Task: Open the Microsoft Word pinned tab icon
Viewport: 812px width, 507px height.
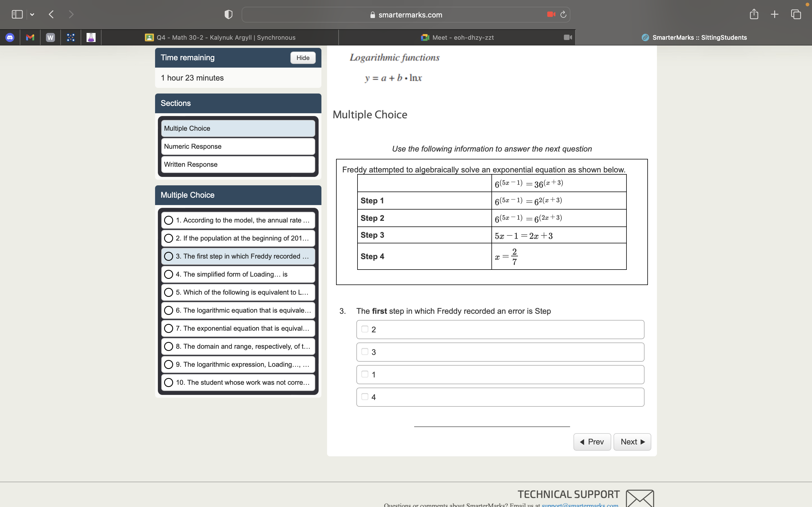Action: (50, 37)
